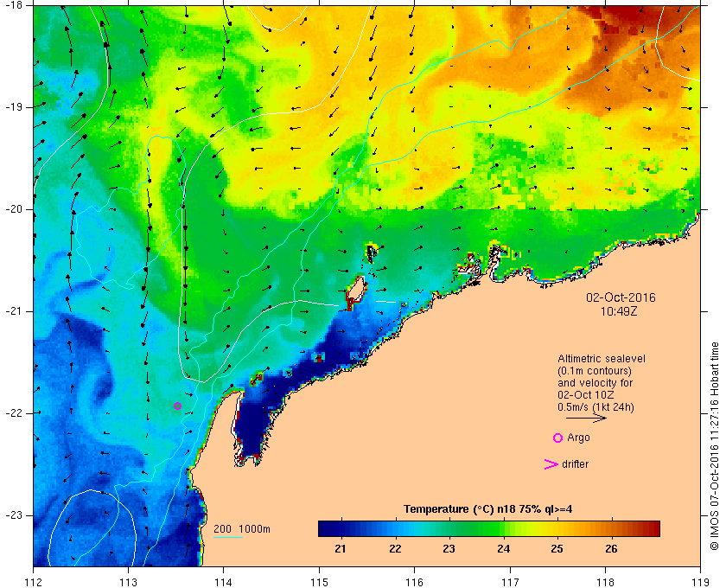Click the '24' color bar tick label

[503, 549]
